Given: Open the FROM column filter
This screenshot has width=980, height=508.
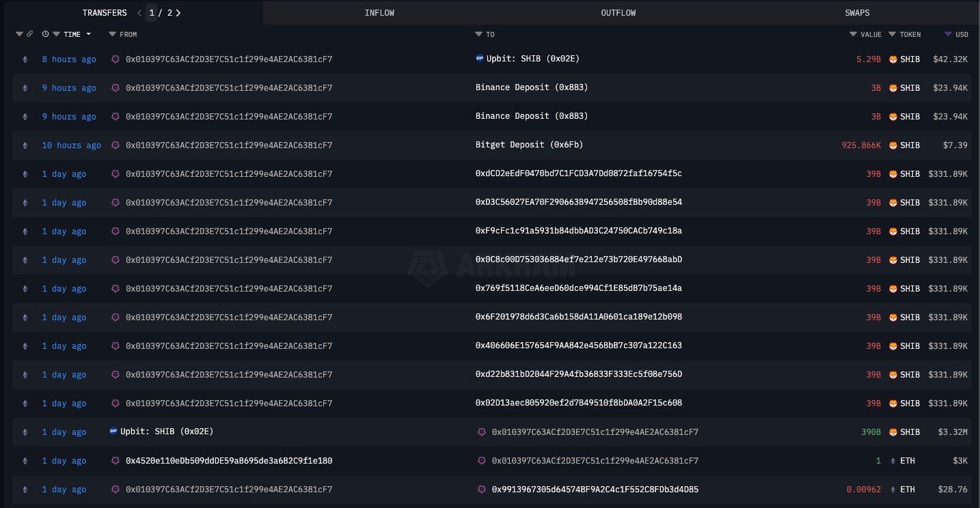Looking at the screenshot, I should pos(112,34).
